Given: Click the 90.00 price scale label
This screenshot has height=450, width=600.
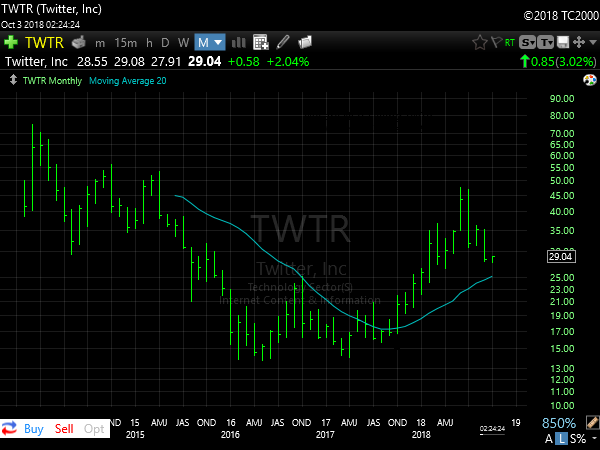Looking at the screenshot, I should pos(562,99).
